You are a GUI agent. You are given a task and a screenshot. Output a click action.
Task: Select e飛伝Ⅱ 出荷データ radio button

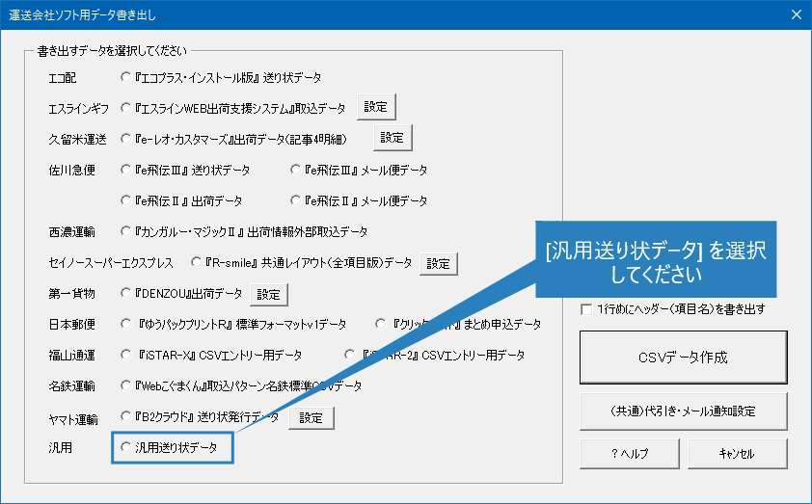[x=126, y=200]
